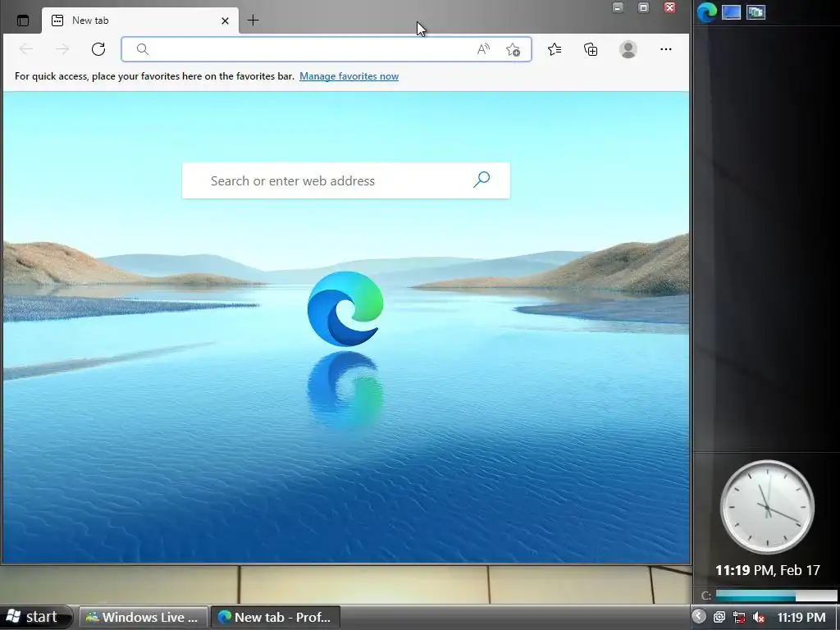The width and height of the screenshot is (840, 630).
Task: Click the monitor icon on the sidebar
Action: tap(731, 11)
